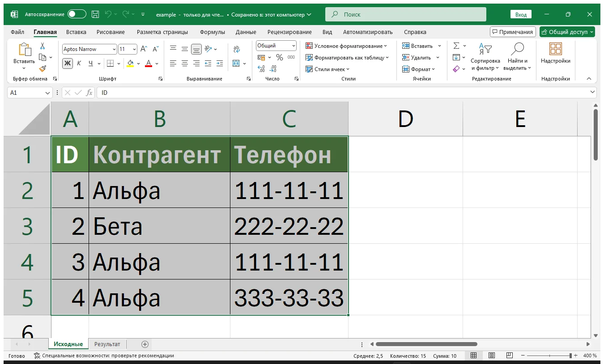604x364 pixels.
Task: Click the Вход sign-in button
Action: coord(521,14)
